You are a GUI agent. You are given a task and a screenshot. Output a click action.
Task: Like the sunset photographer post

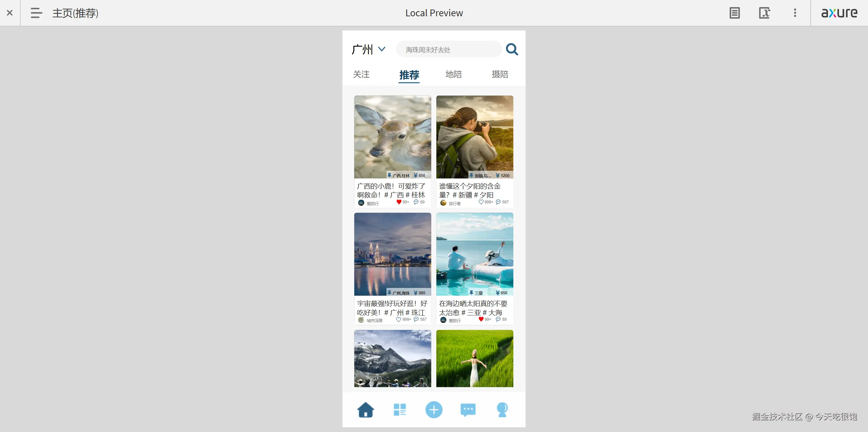[x=481, y=202]
